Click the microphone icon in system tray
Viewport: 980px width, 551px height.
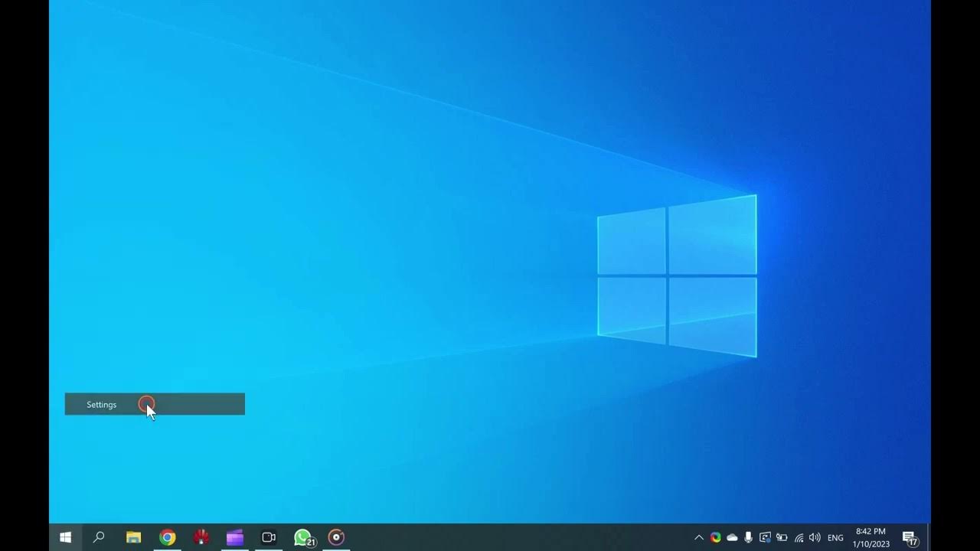[748, 538]
